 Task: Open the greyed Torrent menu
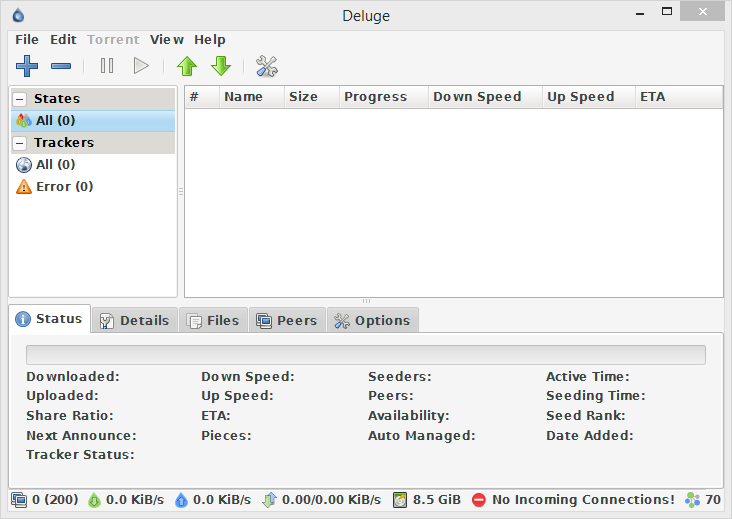pos(113,40)
